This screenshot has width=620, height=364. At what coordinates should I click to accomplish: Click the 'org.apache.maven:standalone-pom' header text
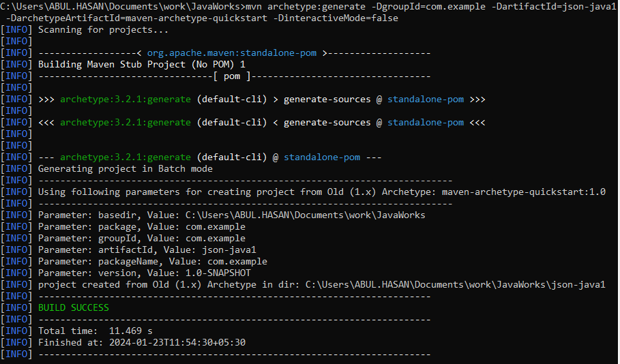coord(232,53)
